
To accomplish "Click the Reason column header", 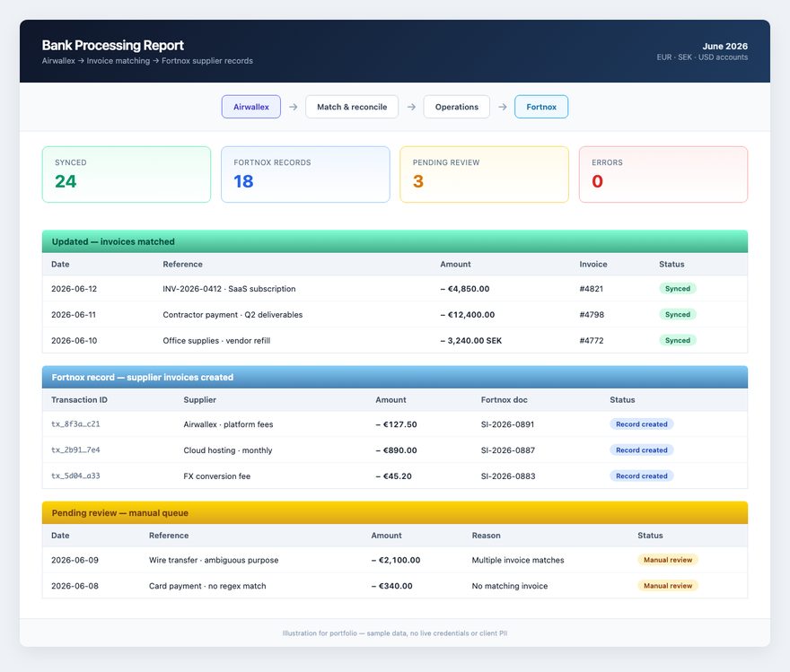I will pos(486,536).
